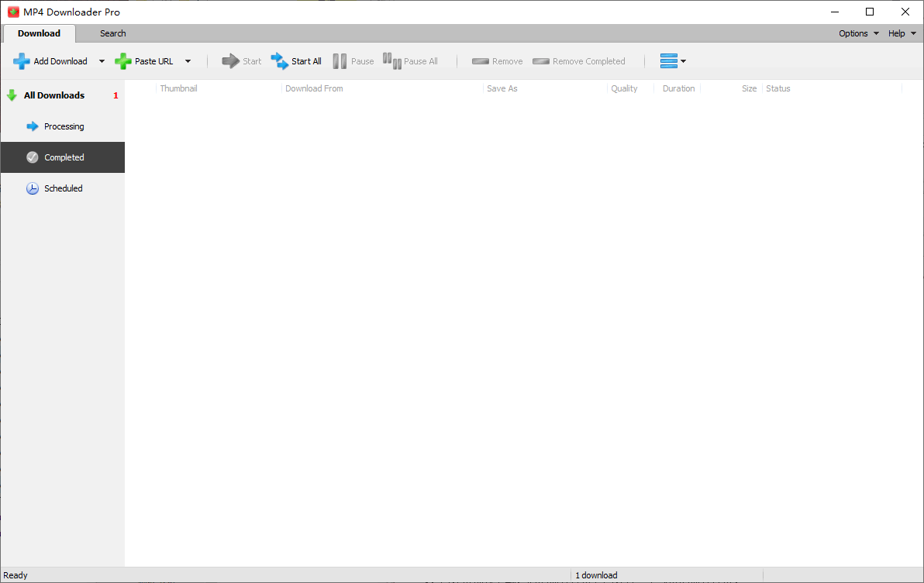Click the blue list view icon
Image resolution: width=924 pixels, height=583 pixels.
pos(669,60)
